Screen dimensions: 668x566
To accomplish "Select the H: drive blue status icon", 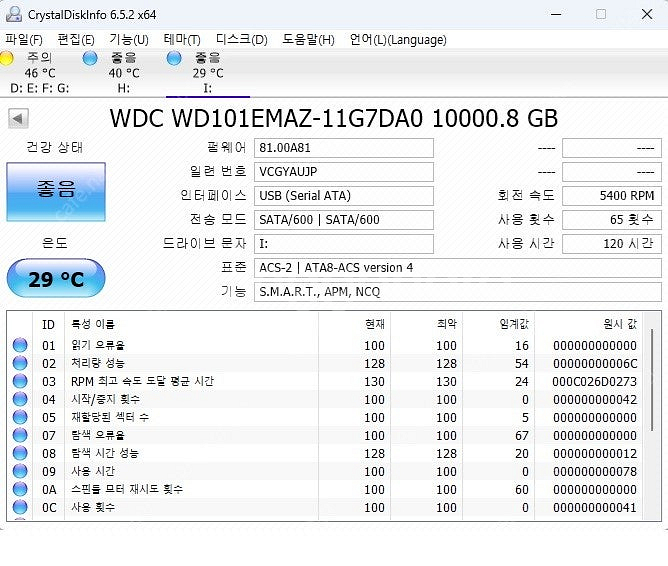I will pos(90,58).
